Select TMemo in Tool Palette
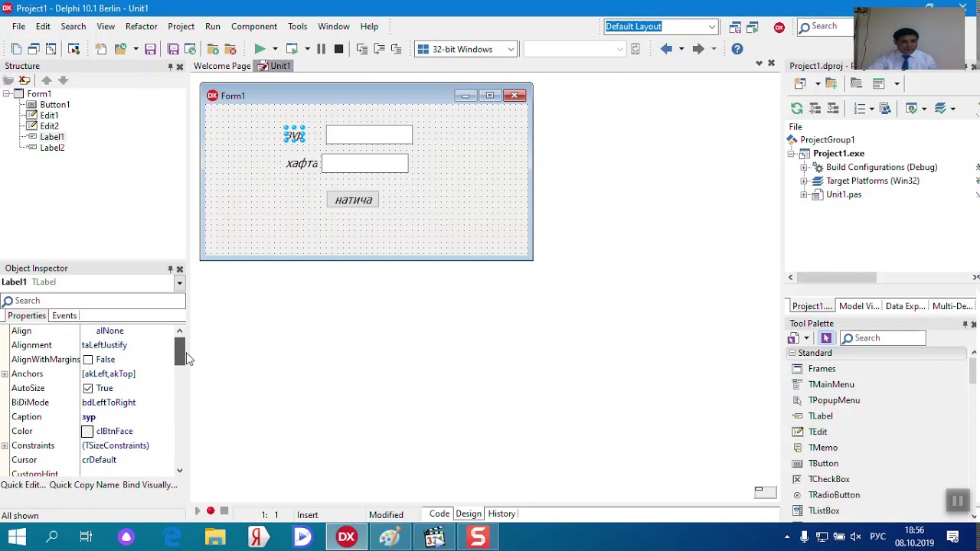The image size is (980, 551). coord(823,448)
